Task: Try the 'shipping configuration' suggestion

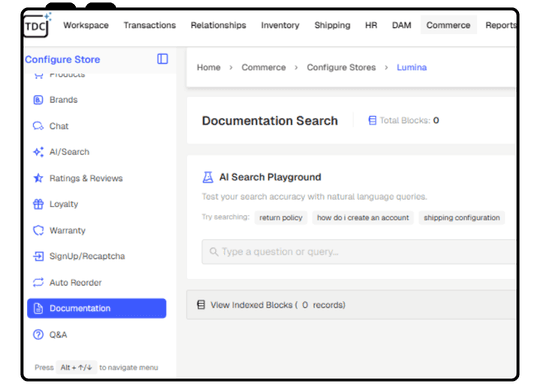Action: [461, 218]
